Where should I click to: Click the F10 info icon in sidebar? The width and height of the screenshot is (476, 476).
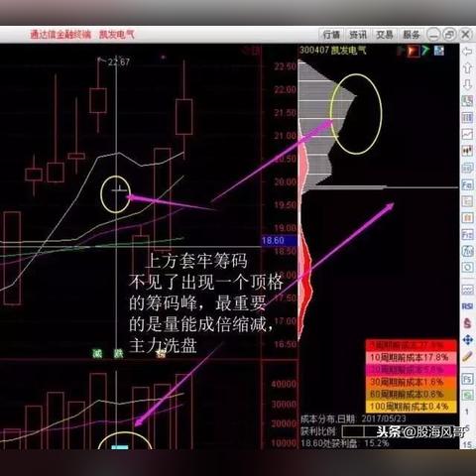click(x=467, y=184)
